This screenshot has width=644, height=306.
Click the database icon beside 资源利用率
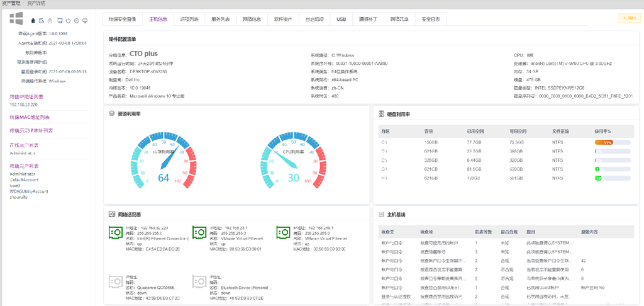pyautogui.click(x=112, y=114)
